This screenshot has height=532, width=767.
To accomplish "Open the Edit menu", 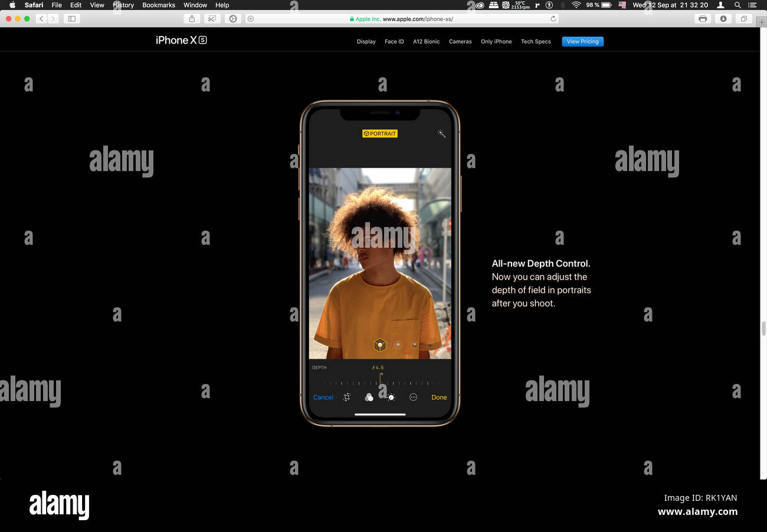I will 76,5.
